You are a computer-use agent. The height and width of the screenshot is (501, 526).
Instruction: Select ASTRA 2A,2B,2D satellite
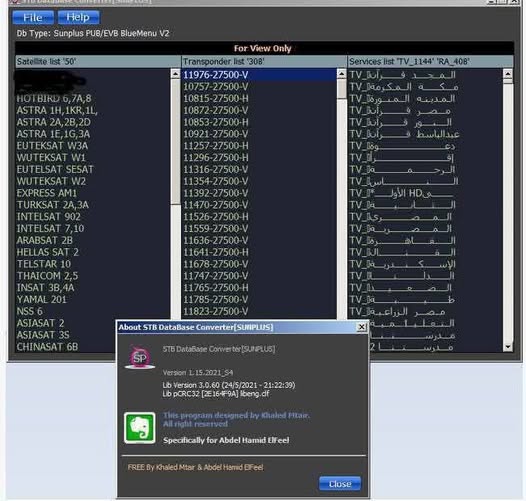93,122
